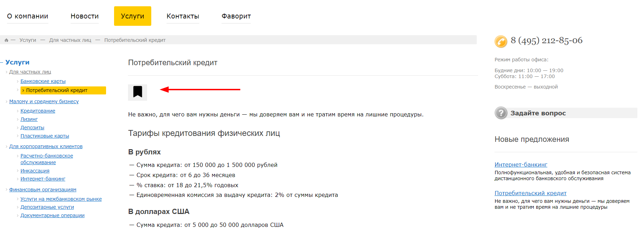Click Для частных лиц breadcrumb
The width and height of the screenshot is (644, 230).
coord(70,40)
